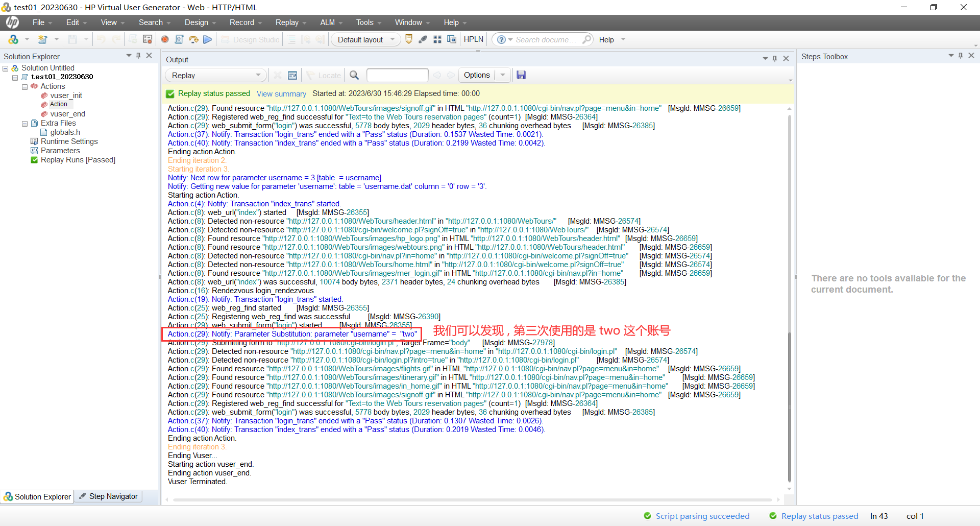
Task: Open the Solution Explorer panel options arrow
Action: (129, 56)
